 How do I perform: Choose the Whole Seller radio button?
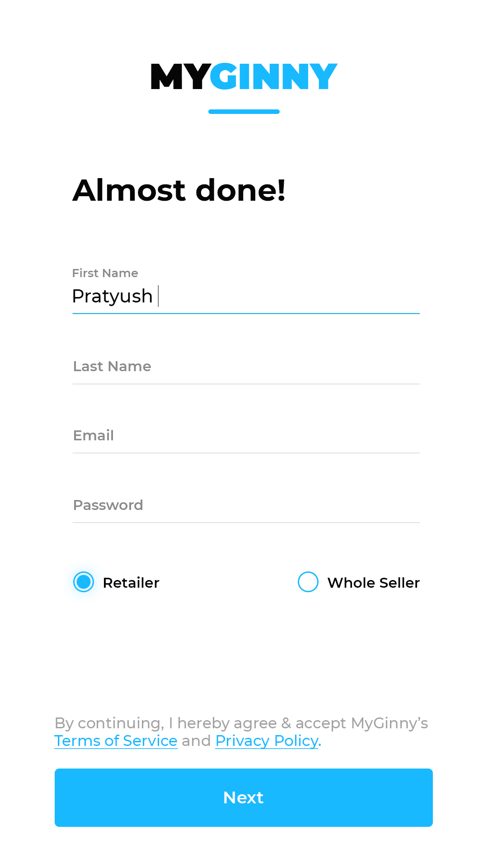pyautogui.click(x=308, y=582)
